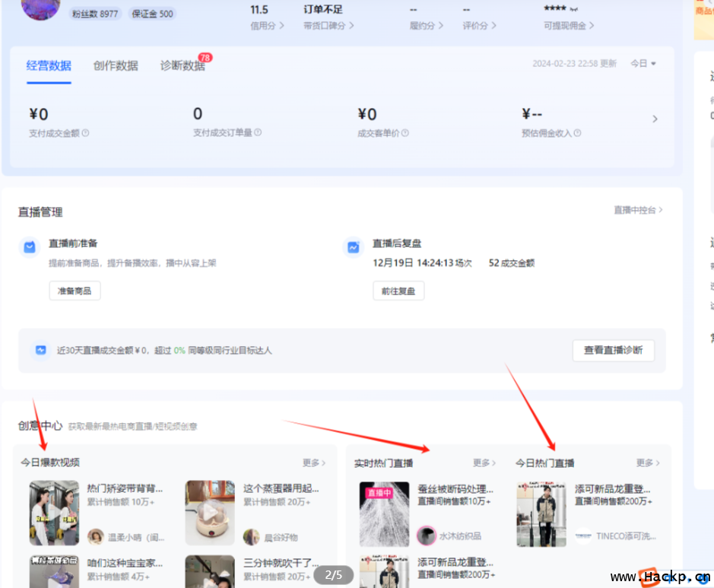Expand 更多 for 今日爆款视频
The height and width of the screenshot is (588, 714).
point(314,462)
